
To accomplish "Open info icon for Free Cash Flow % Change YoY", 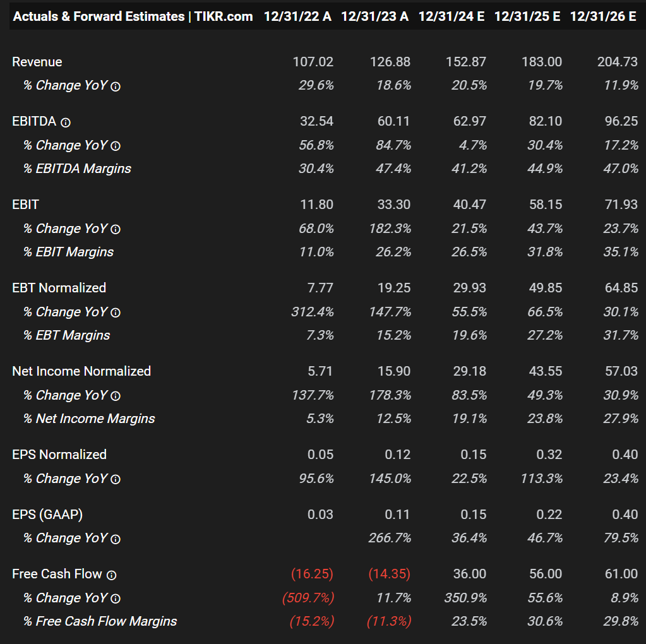I will (116, 599).
